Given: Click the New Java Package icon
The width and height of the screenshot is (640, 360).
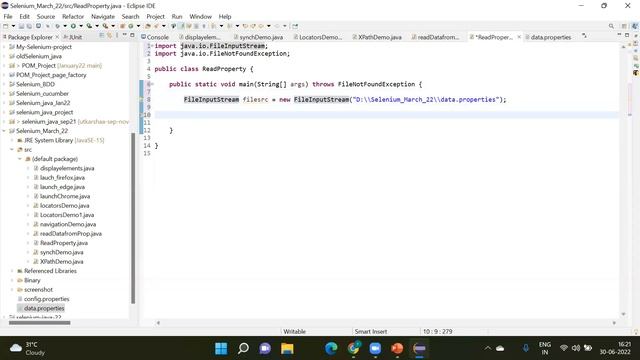Looking at the screenshot, I should tap(122, 26).
